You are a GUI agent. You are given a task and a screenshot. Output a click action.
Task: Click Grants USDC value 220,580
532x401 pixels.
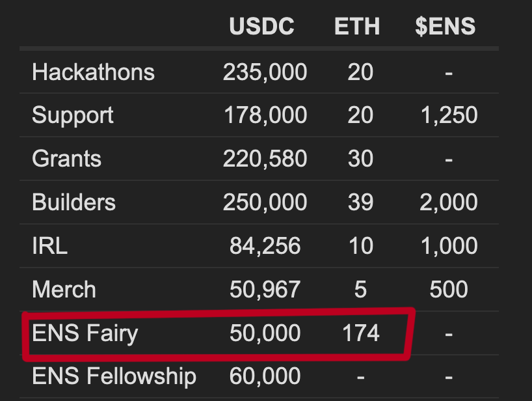[x=265, y=159]
